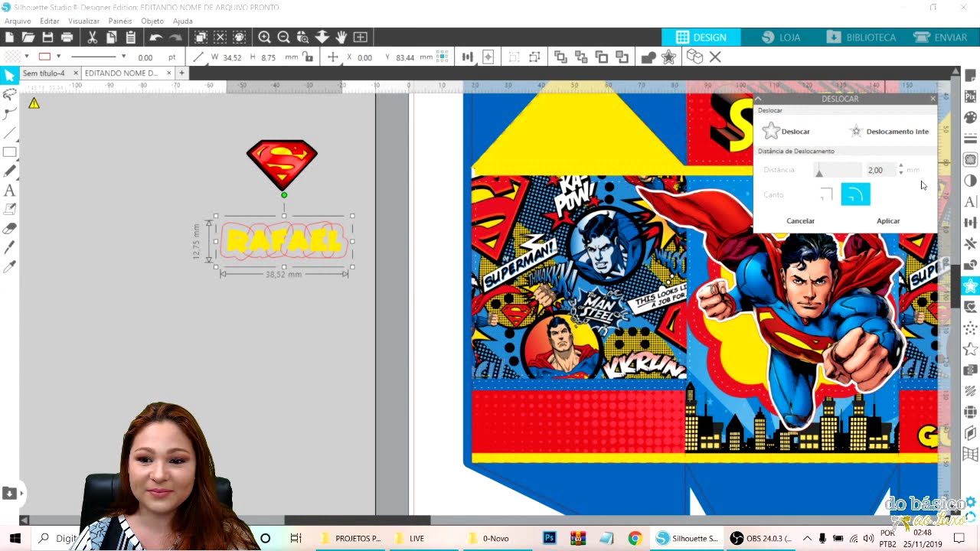Screen dimensions: 980x551
Task: Click the Weld shapes icon
Action: pos(648,57)
